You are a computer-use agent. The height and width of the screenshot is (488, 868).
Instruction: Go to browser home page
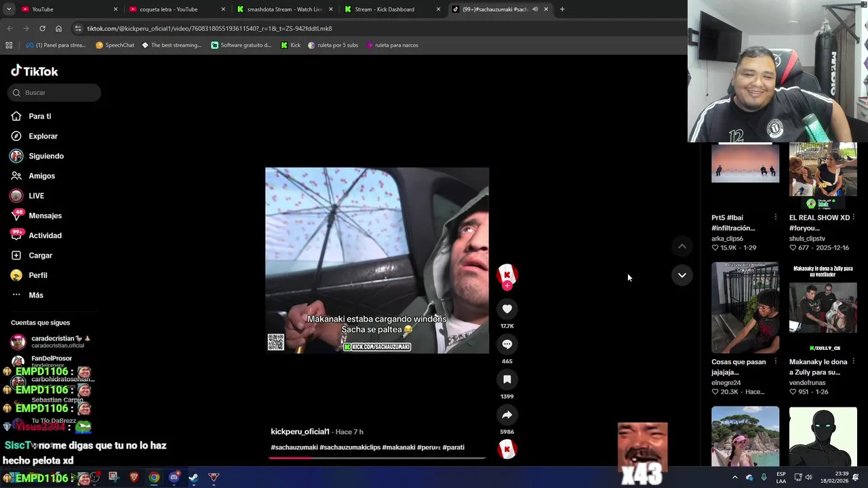[x=58, y=28]
